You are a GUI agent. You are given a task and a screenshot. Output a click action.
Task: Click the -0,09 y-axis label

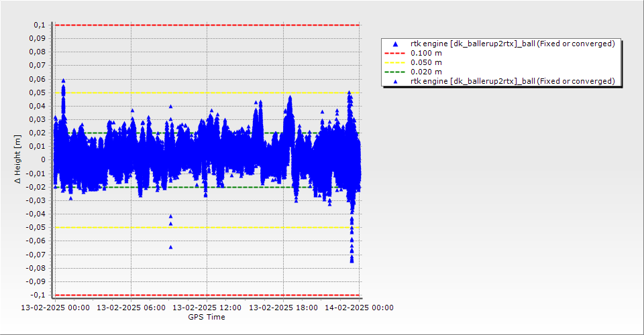coord(36,281)
